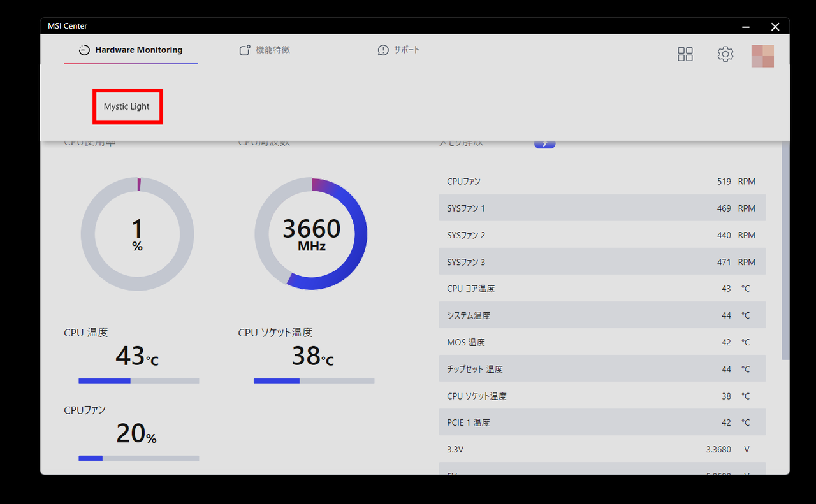Click the CPU 温度 progress bar
The image size is (816, 504).
[x=139, y=381]
